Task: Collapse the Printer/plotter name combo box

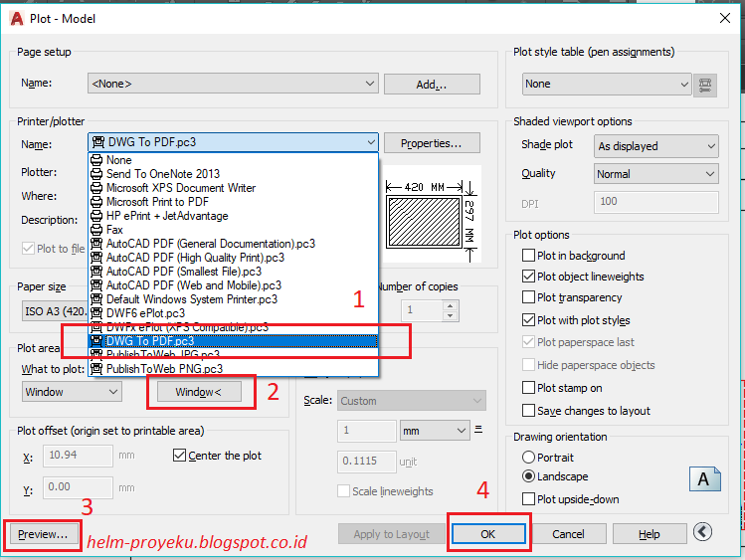Action: click(x=233, y=142)
